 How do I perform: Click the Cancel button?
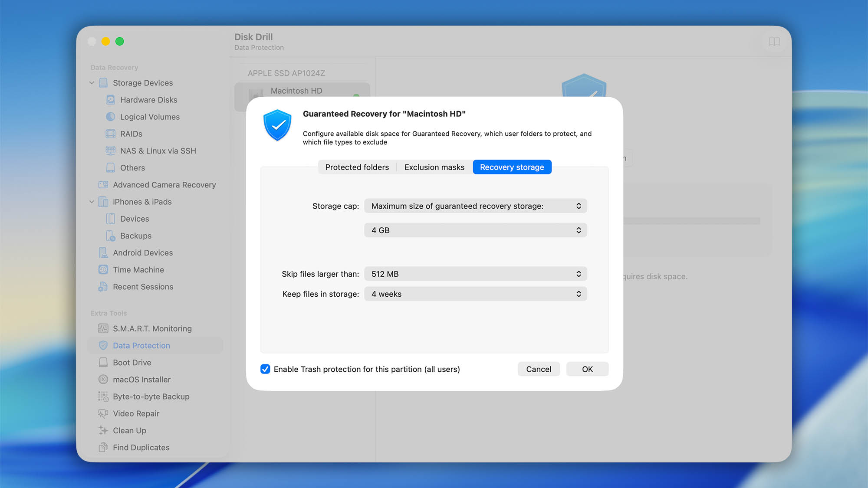pyautogui.click(x=539, y=369)
